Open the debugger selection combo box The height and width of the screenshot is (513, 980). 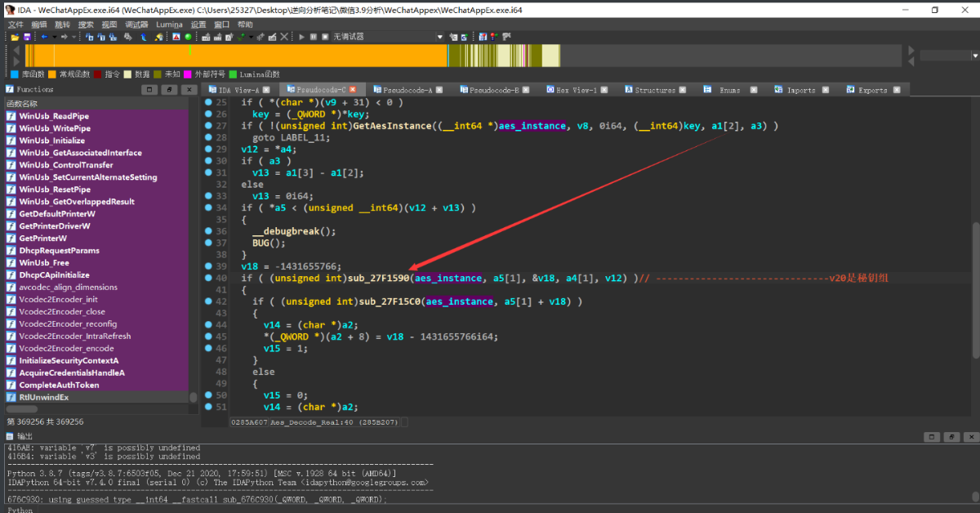388,37
